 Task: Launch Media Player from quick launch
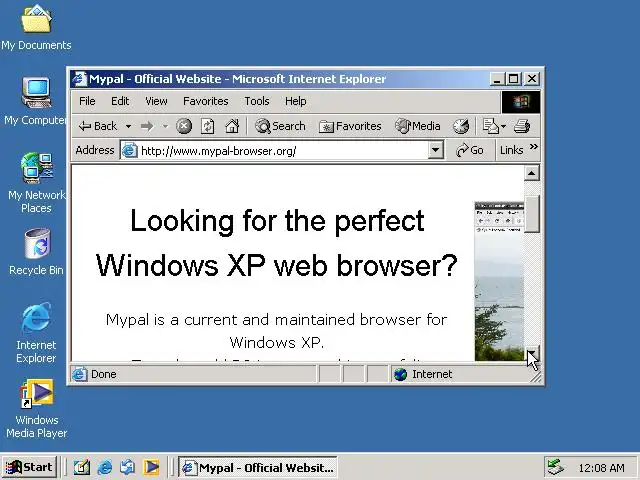point(151,467)
